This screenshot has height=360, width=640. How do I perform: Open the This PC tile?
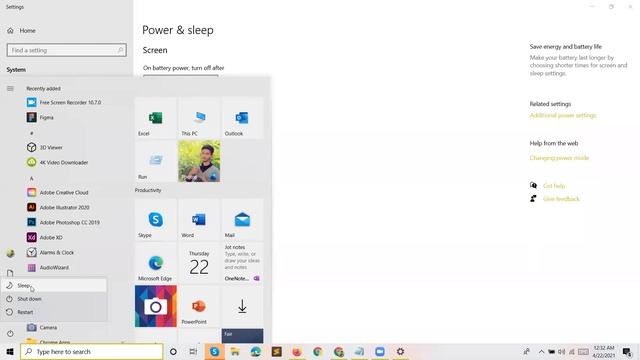tap(199, 118)
